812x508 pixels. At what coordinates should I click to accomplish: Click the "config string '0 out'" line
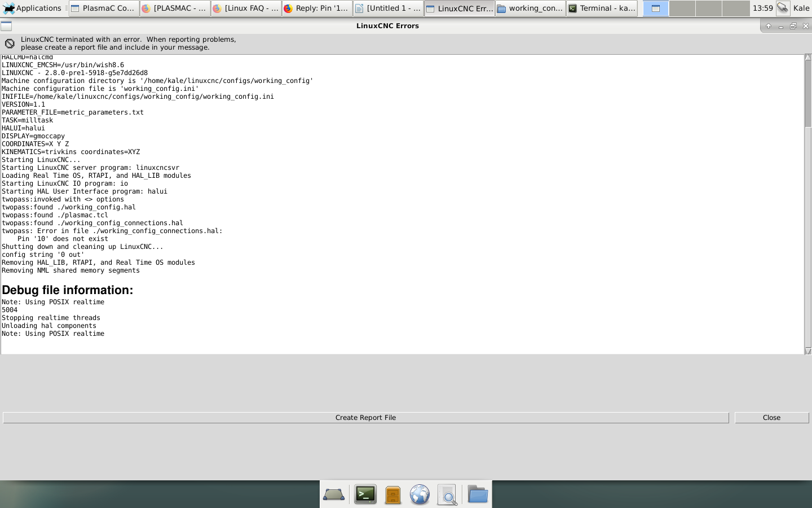(x=43, y=255)
